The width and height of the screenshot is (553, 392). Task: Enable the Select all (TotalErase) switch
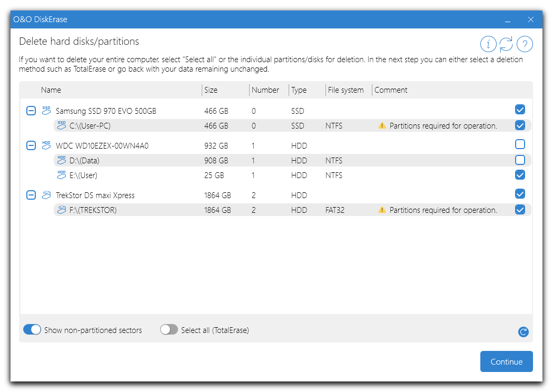[169, 330]
